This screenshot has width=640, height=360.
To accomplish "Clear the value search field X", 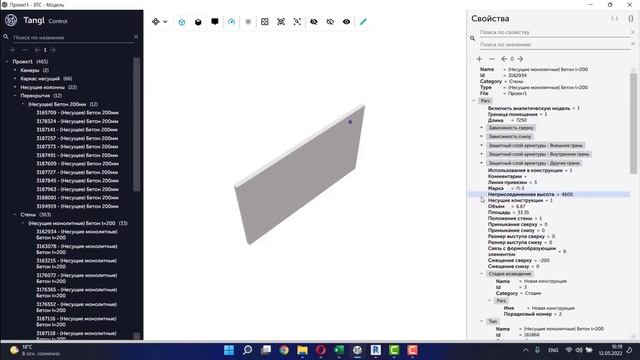I will (x=633, y=44).
